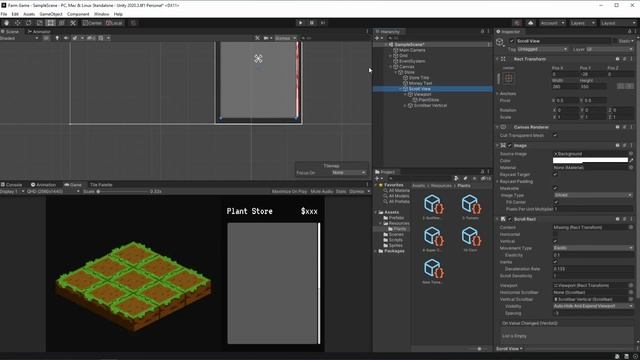Open the Image component options menu
The height and width of the screenshot is (360, 640).
(631, 145)
